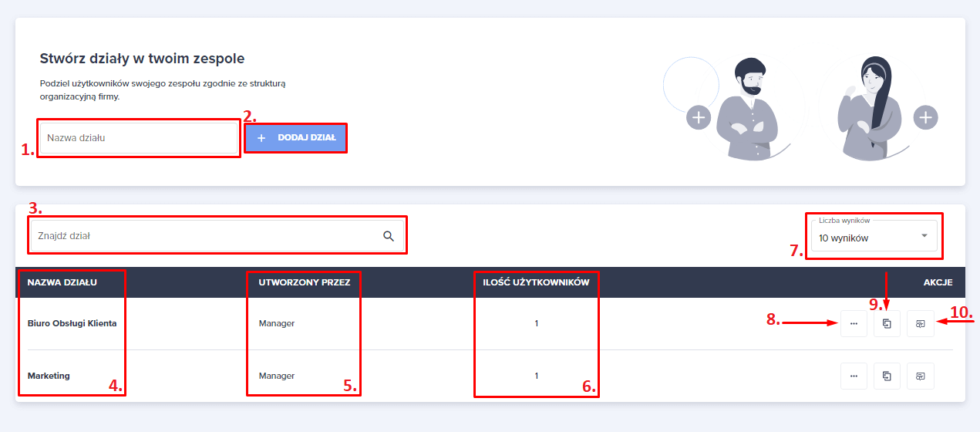This screenshot has height=432, width=980.
Task: Click the message icon for Biuro Obsługi Klienta
Action: coord(921,324)
